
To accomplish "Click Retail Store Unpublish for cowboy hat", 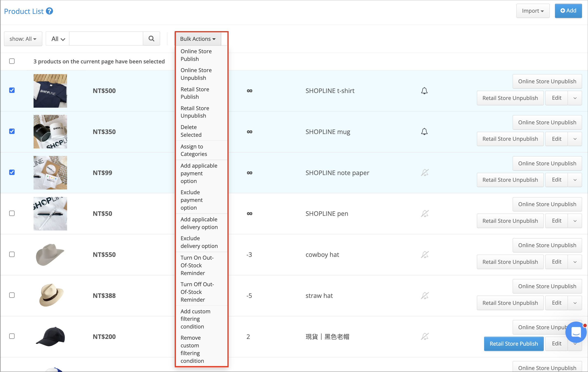I will 510,262.
